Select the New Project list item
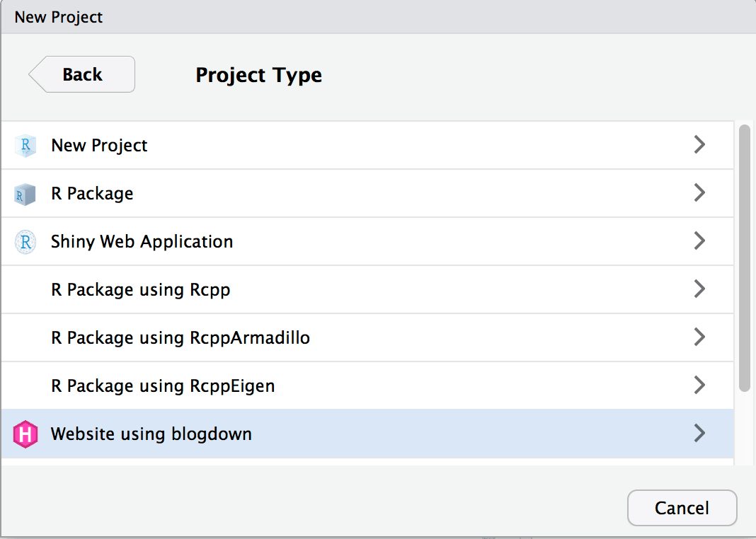756x539 pixels. pos(99,146)
